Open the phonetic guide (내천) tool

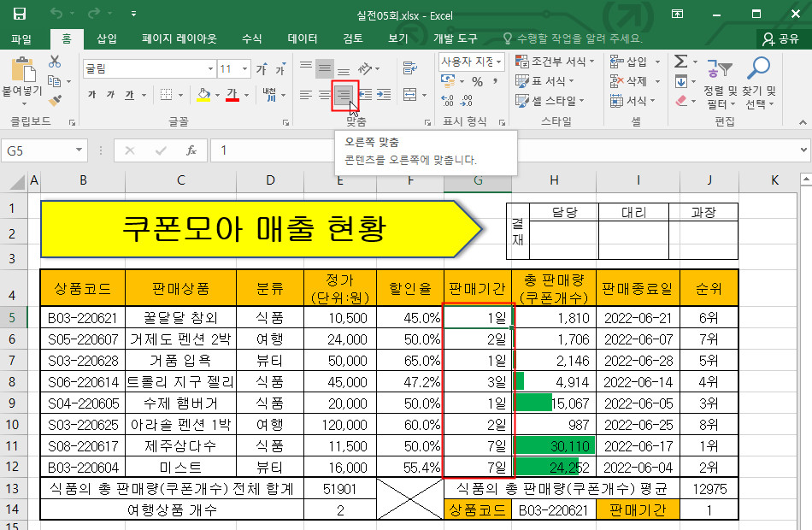pos(269,95)
